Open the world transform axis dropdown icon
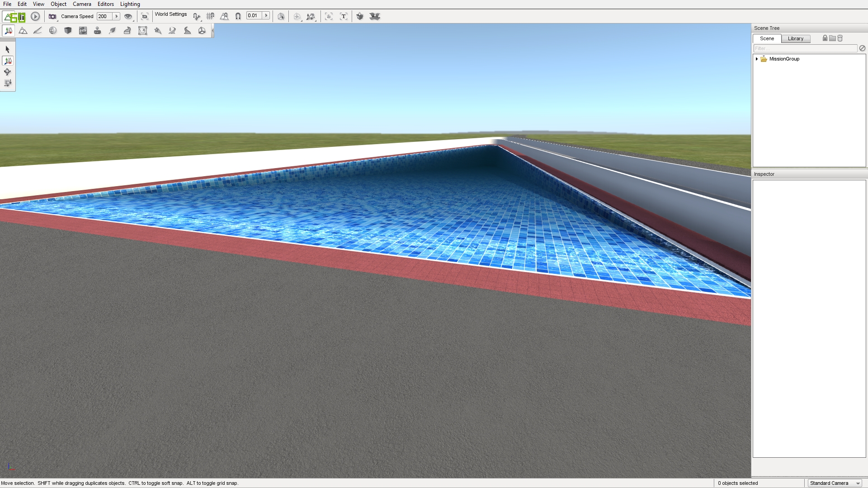 click(x=311, y=17)
